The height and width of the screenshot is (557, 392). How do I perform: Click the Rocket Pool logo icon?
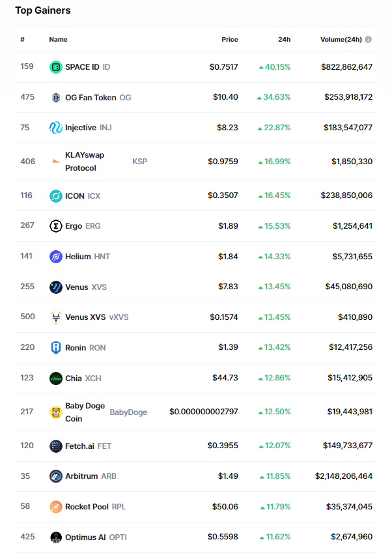point(56,507)
